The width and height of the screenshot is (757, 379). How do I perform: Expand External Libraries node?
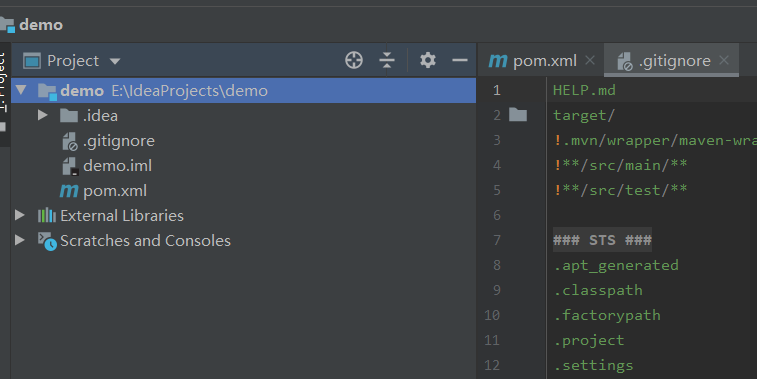point(20,215)
